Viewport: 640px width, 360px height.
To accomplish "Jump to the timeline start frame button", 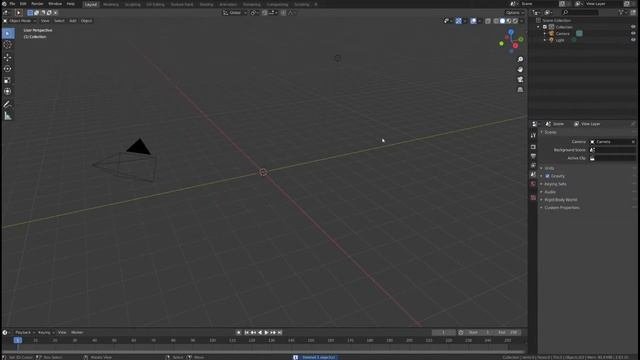I will (247, 333).
